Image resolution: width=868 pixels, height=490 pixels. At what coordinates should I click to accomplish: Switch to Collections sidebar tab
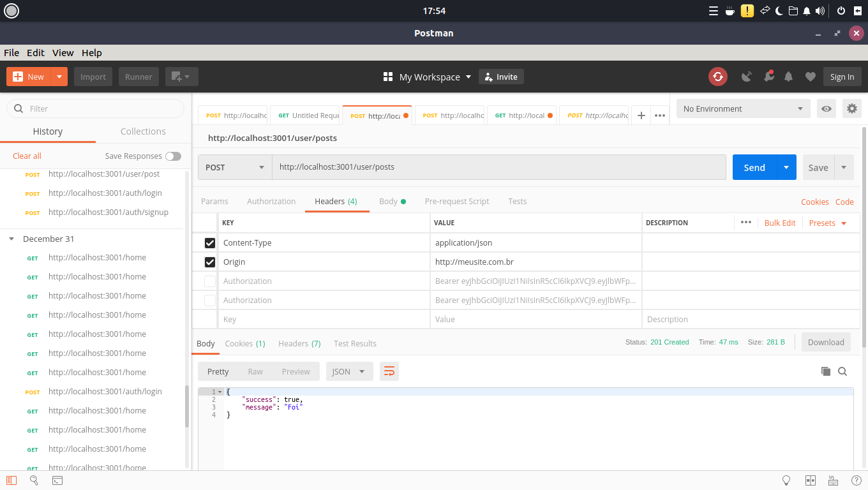[x=143, y=131]
